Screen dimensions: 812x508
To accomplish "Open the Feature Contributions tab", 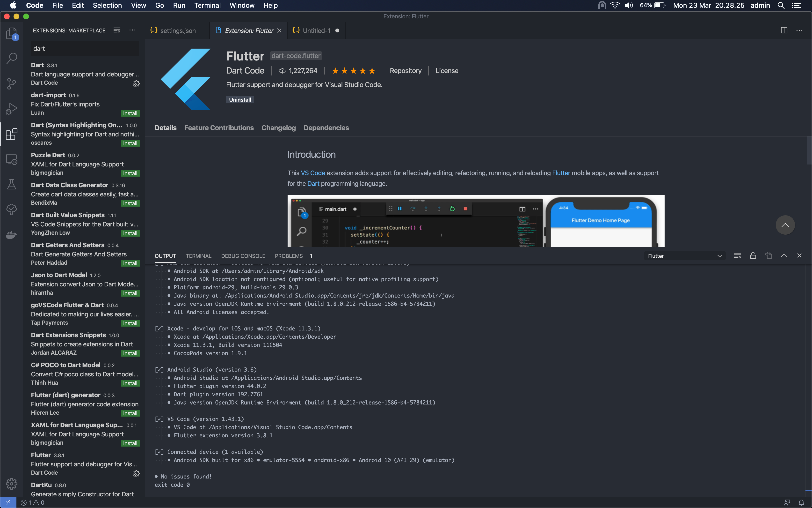I will pos(219,128).
